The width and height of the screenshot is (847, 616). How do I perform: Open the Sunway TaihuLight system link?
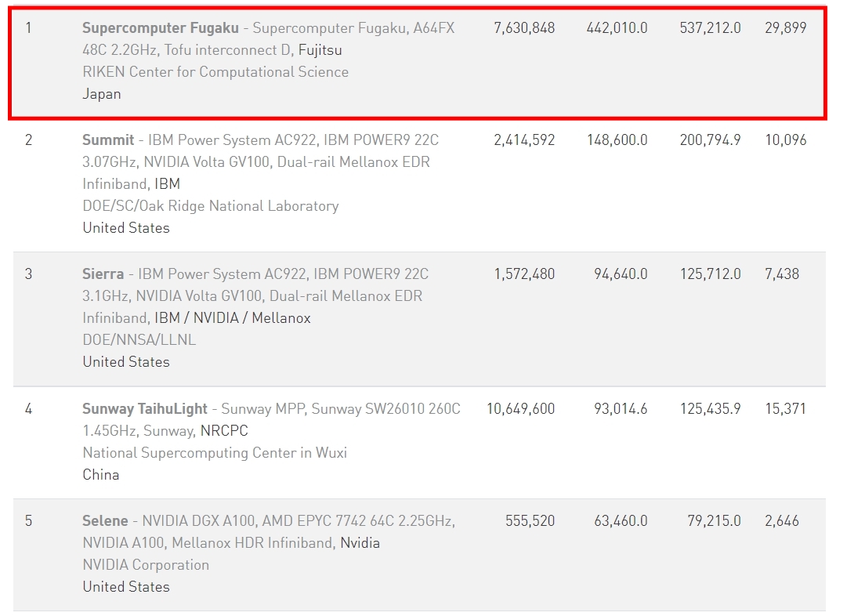tap(145, 409)
